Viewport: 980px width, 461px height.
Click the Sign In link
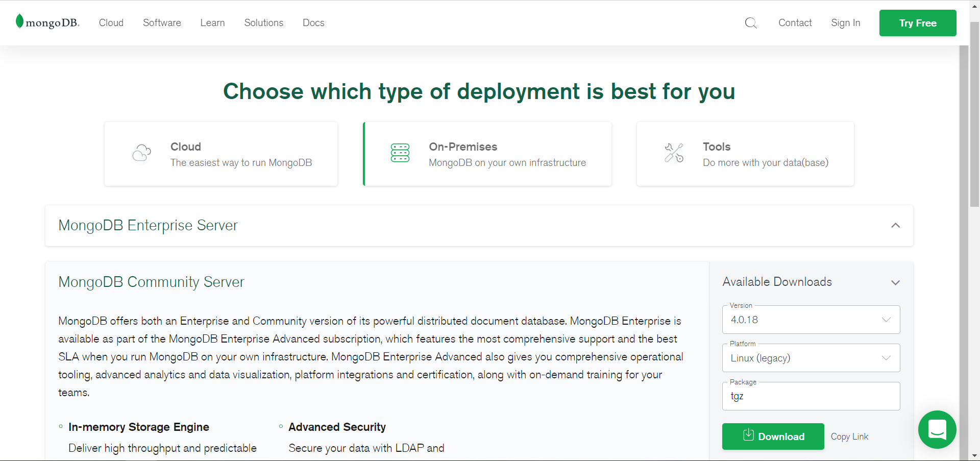point(845,23)
